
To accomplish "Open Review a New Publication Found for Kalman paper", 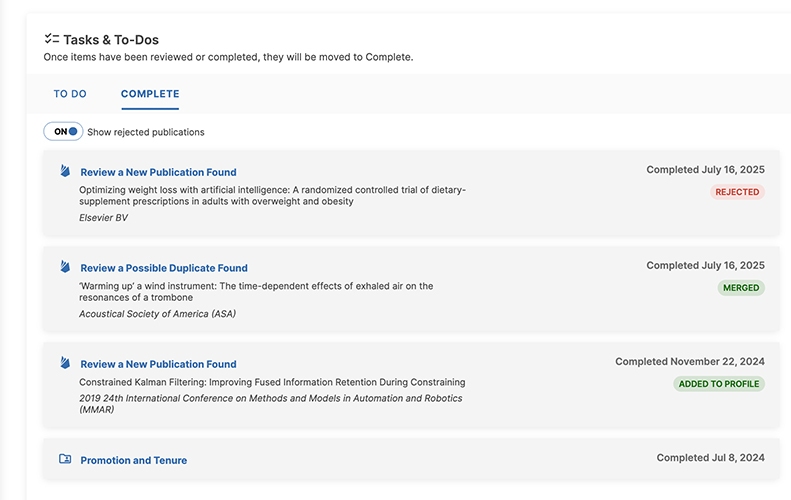I will tap(158, 364).
